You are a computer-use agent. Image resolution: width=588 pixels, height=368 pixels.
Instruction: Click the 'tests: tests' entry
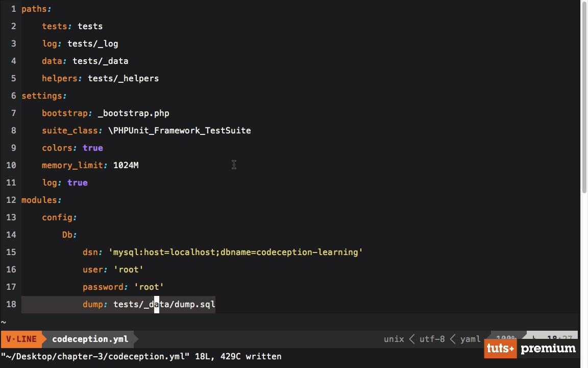click(x=72, y=26)
